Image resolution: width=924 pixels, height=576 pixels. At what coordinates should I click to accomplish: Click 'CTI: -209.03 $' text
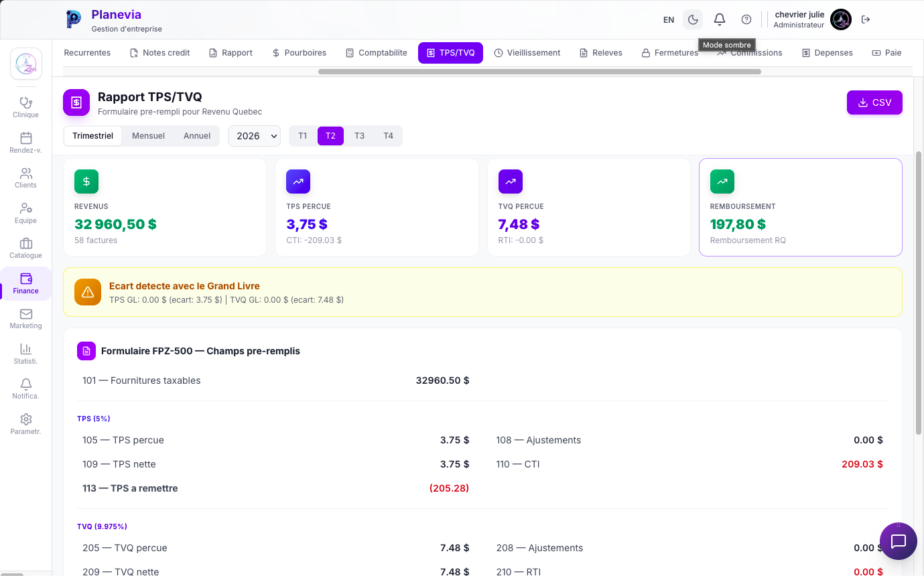pyautogui.click(x=314, y=240)
